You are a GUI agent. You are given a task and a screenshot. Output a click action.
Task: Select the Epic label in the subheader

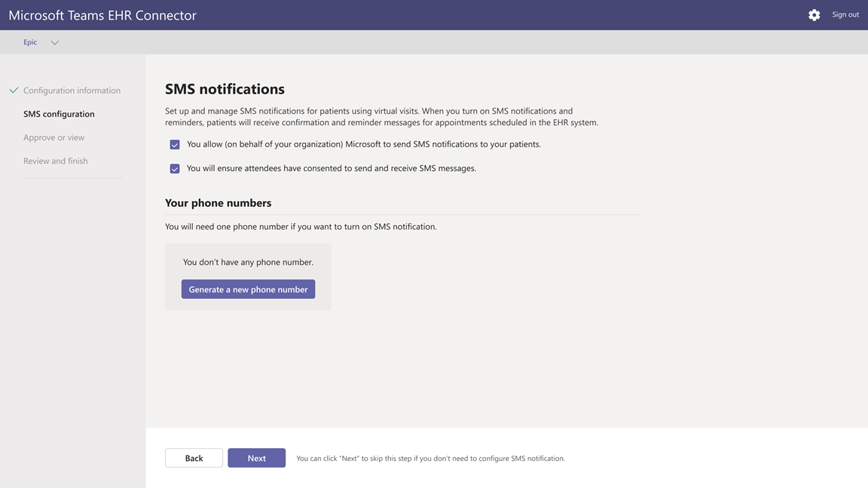pos(30,42)
